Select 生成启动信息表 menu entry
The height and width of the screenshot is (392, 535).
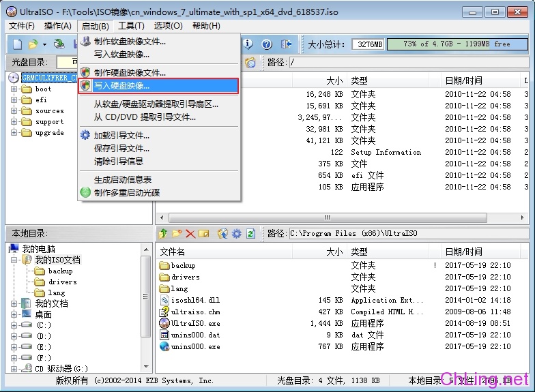coord(158,179)
